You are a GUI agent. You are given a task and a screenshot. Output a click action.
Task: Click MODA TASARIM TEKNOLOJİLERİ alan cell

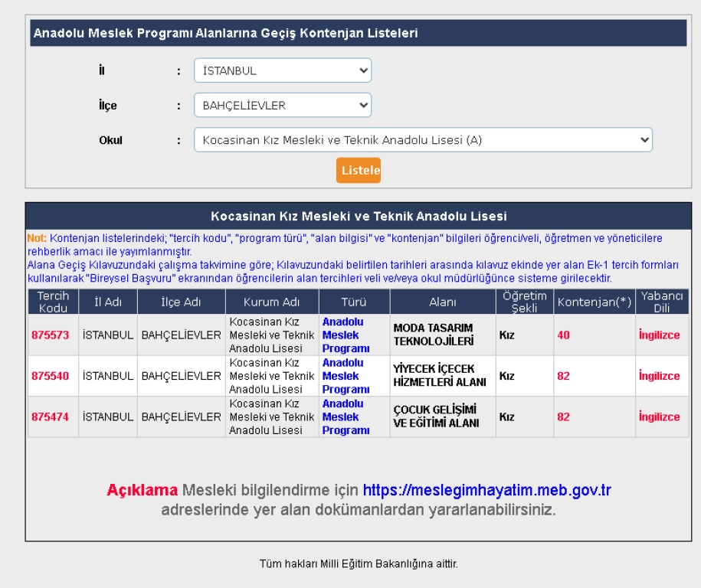coord(434,335)
